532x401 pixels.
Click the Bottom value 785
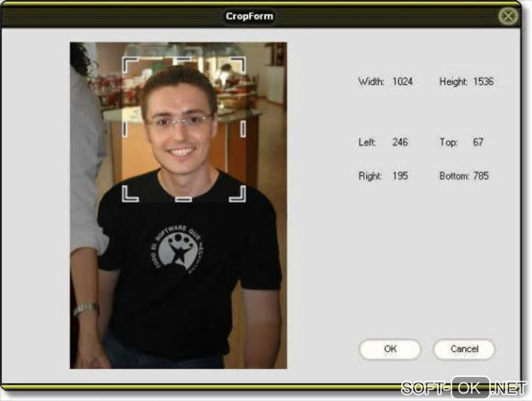481,176
